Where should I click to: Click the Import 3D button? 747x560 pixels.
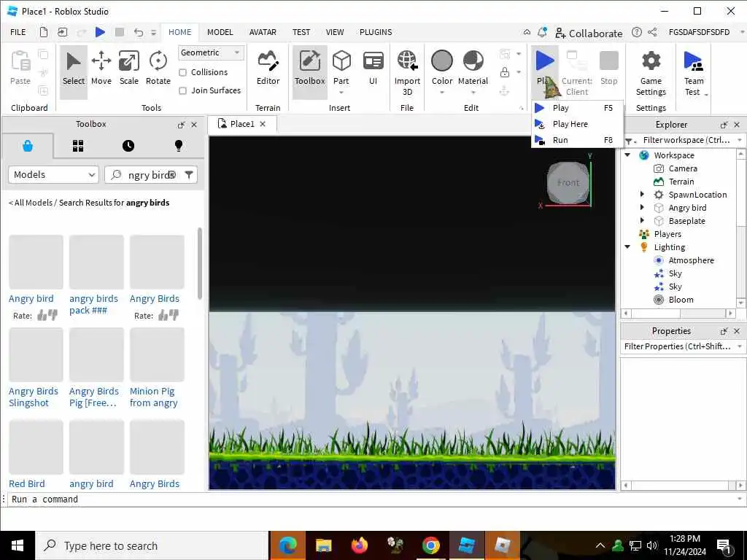[x=407, y=72]
